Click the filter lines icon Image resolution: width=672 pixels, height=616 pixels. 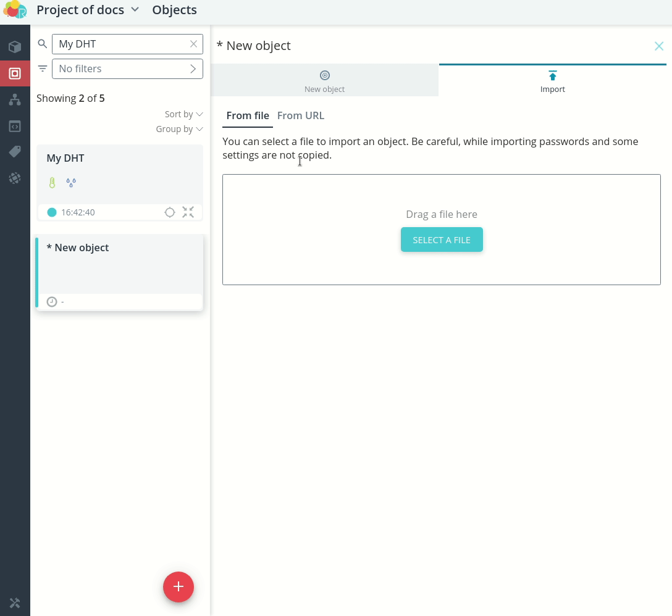[43, 69]
